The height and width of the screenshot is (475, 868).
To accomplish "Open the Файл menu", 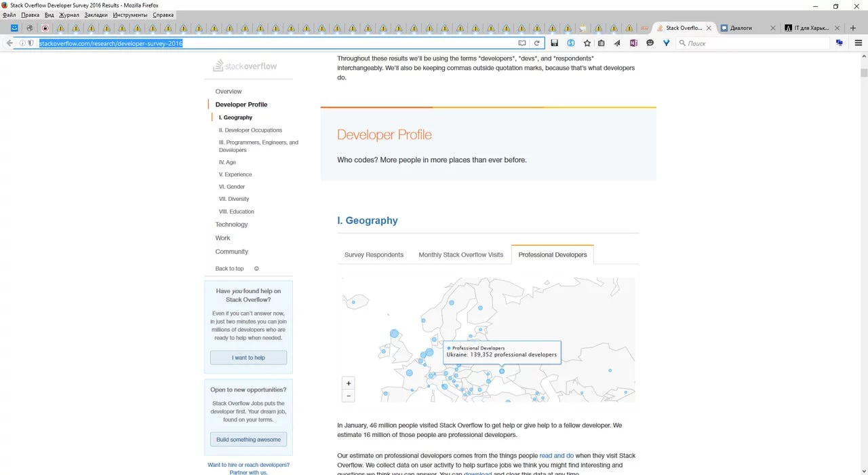I will pyautogui.click(x=9, y=15).
